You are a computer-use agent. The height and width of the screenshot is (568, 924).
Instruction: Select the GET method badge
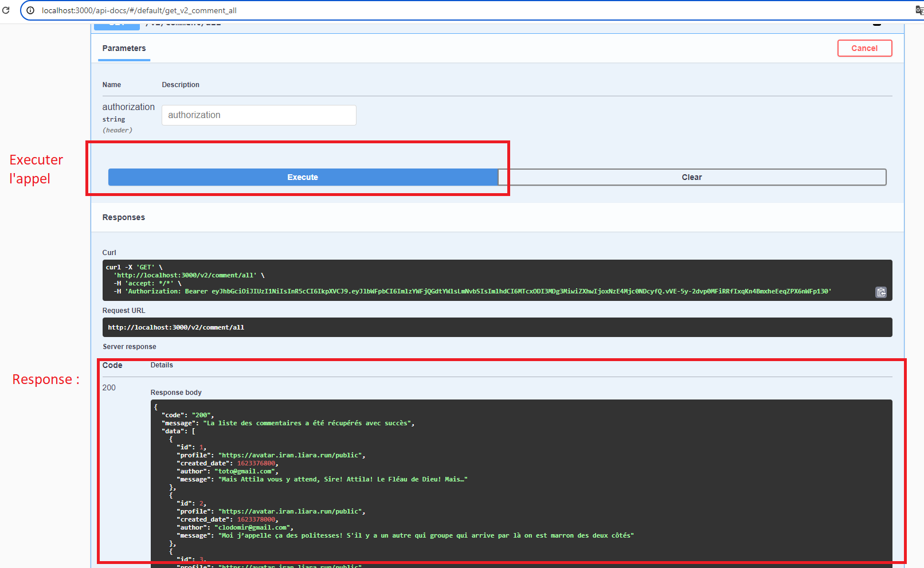[116, 23]
